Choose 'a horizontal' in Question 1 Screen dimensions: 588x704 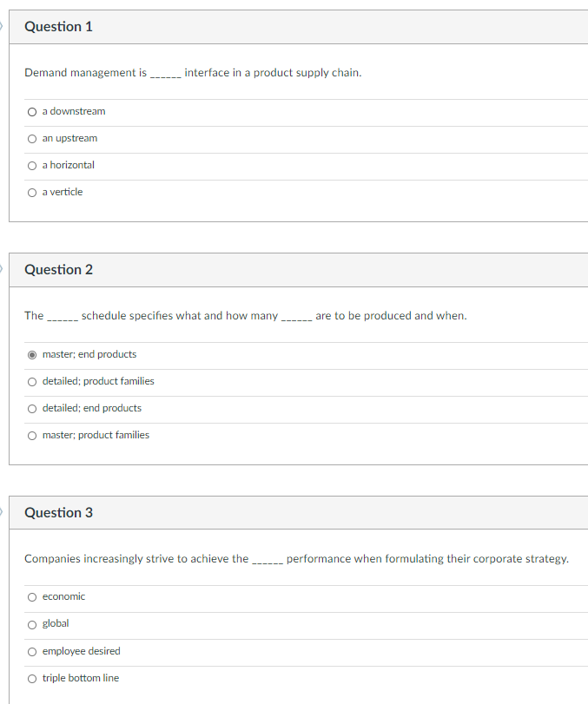point(31,165)
